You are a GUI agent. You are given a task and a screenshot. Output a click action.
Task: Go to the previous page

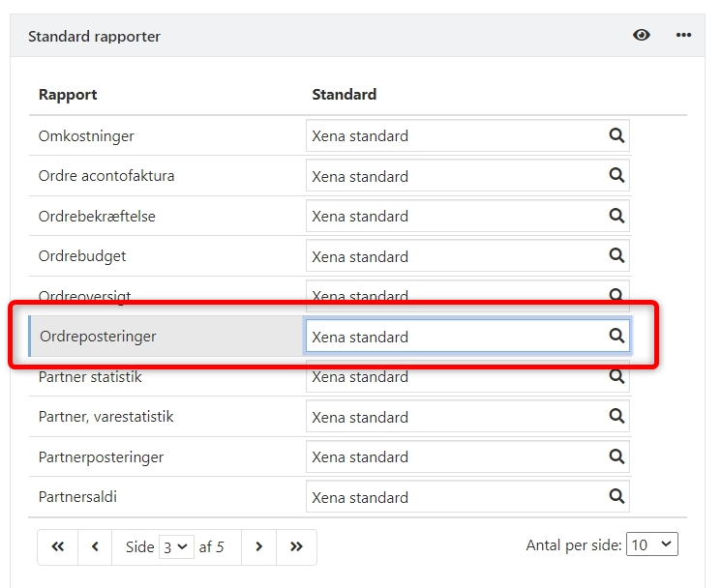(95, 546)
